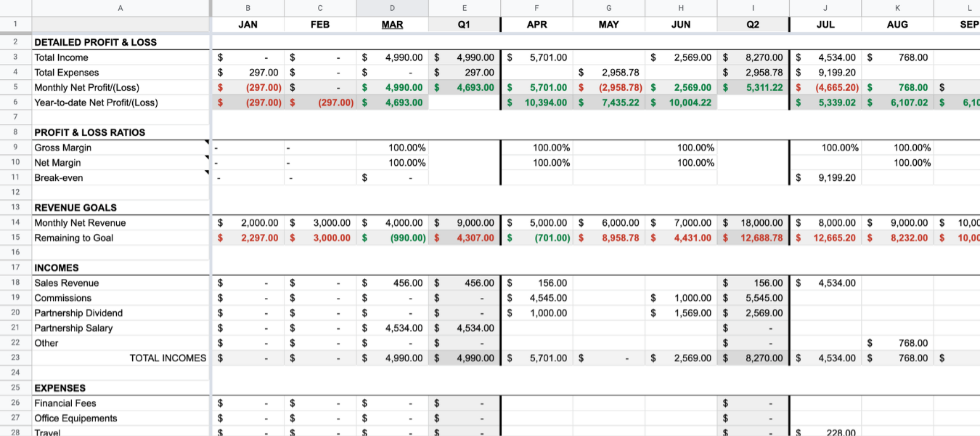
Task: Click Q2 Remaining to Goal value 12,688.78
Action: (753, 238)
